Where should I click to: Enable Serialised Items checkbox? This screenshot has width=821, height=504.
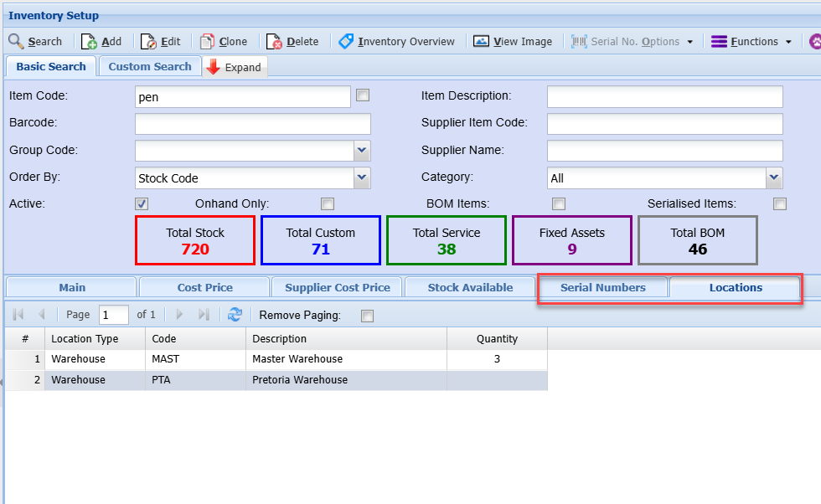click(x=780, y=203)
